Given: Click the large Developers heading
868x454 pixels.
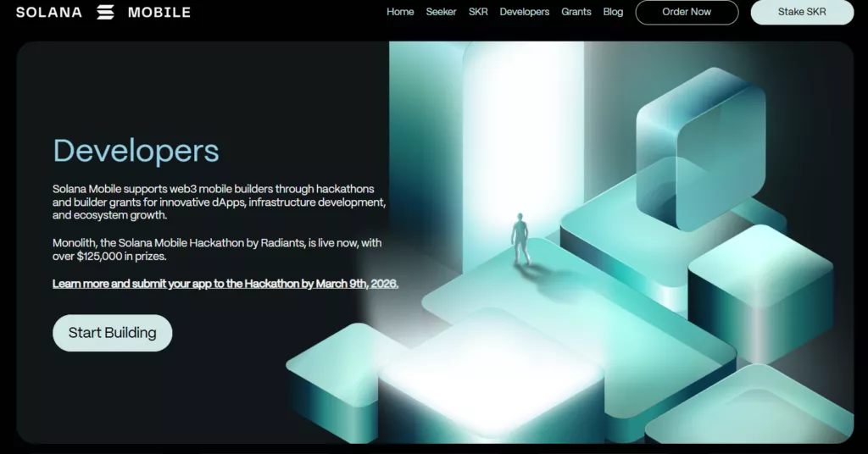Looking at the screenshot, I should (136, 151).
